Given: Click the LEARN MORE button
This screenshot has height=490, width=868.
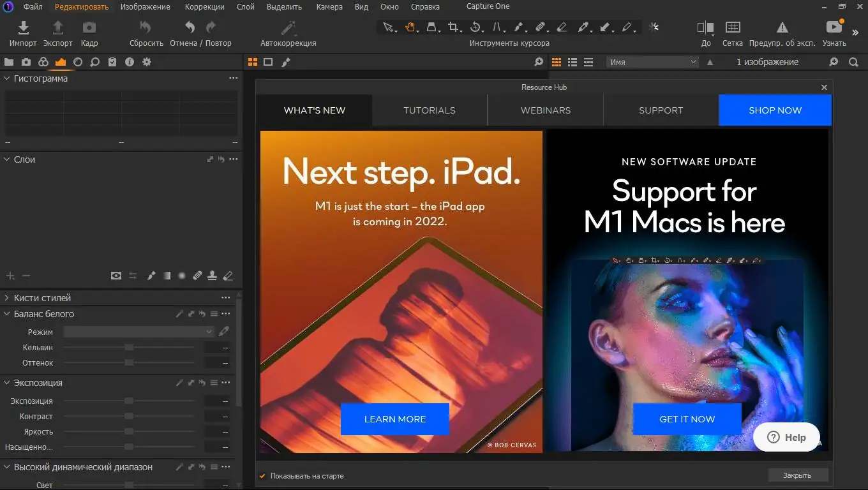Looking at the screenshot, I should (395, 419).
